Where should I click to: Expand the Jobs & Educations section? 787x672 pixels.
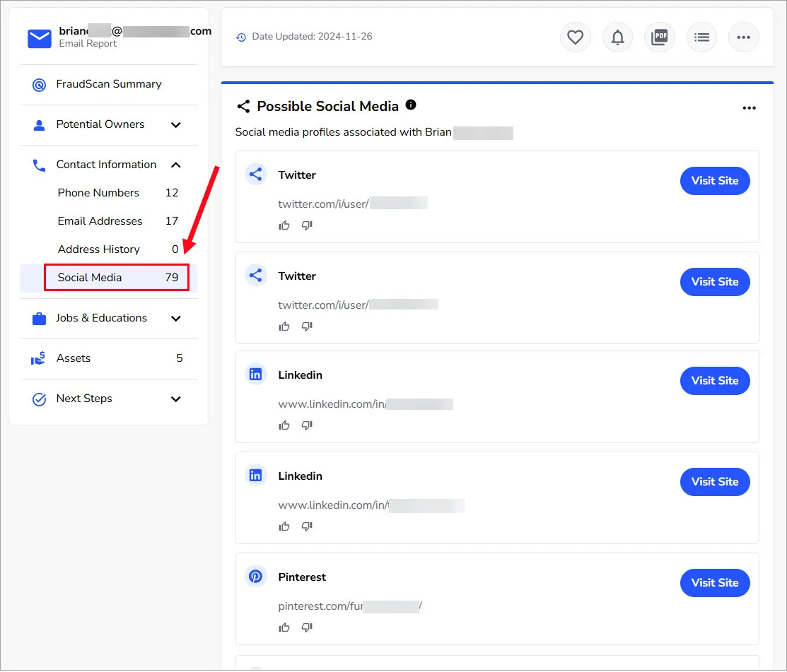pos(175,319)
